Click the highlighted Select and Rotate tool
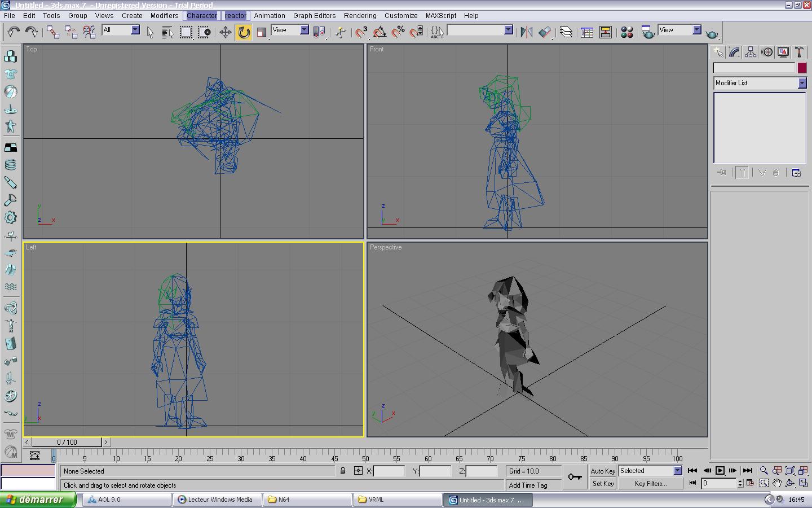The width and height of the screenshot is (812, 508). (244, 32)
